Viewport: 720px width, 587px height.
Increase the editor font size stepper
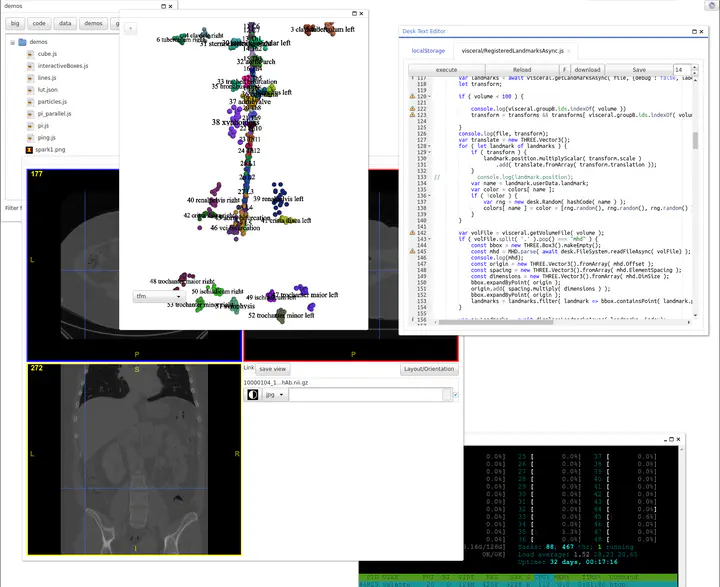pyautogui.click(x=692, y=66)
